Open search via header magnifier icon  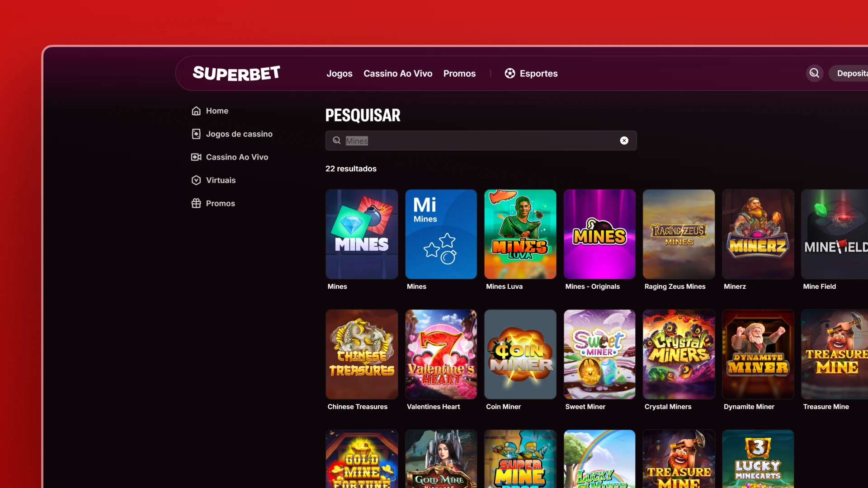point(814,73)
